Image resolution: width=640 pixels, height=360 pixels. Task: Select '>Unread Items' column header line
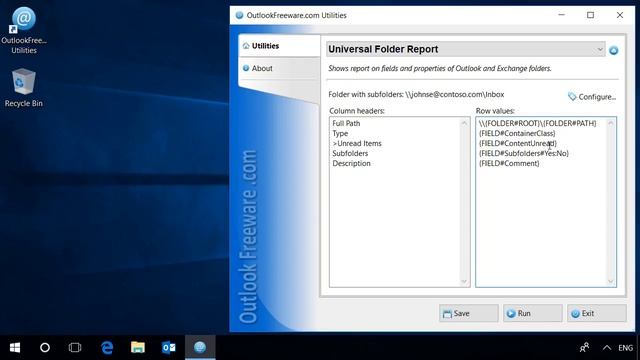tap(357, 143)
